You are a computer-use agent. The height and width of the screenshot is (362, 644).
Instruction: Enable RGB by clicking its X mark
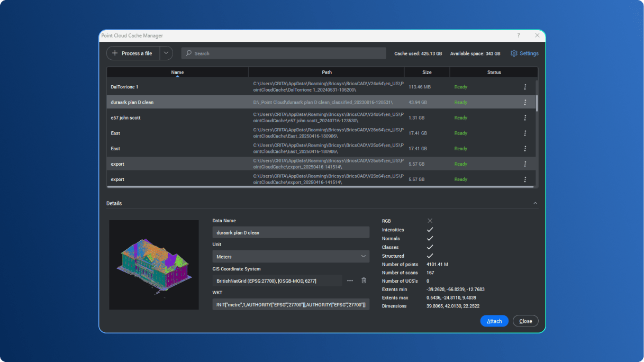430,221
